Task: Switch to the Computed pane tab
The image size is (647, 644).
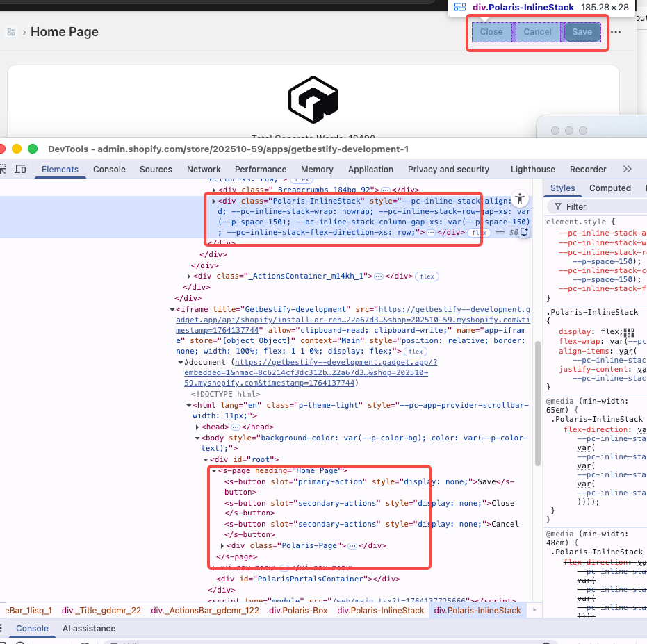Action: (x=610, y=188)
